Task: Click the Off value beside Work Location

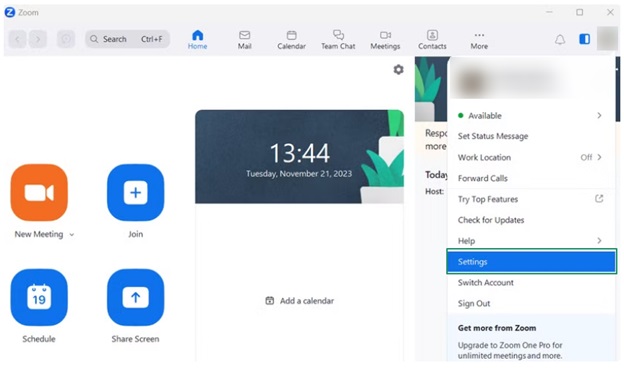Action: coord(586,157)
